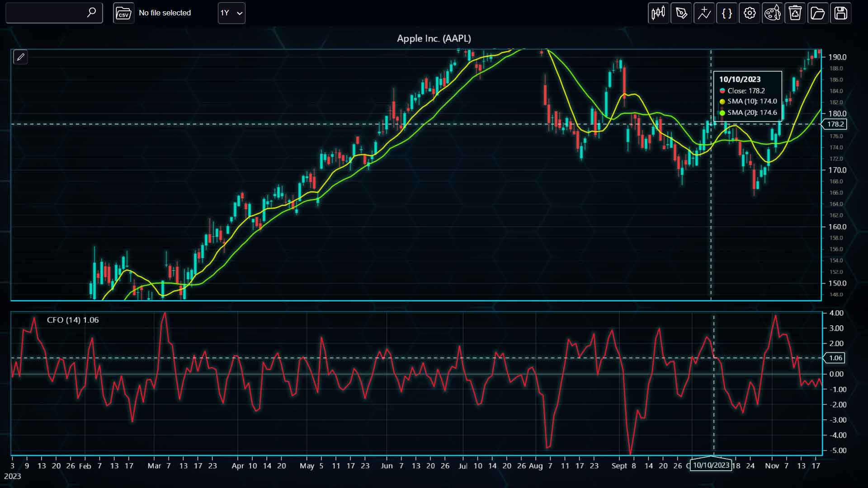Open the paint palette theme options

(x=773, y=13)
